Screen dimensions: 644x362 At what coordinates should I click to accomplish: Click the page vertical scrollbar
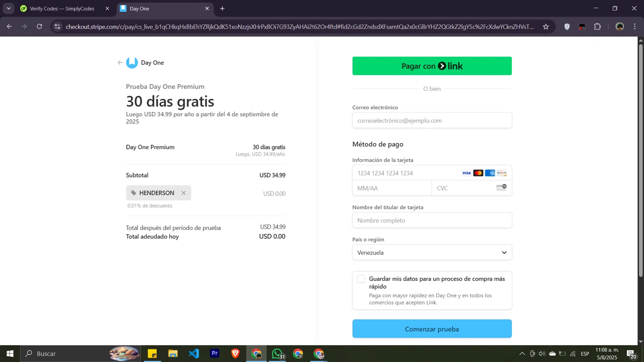pyautogui.click(x=641, y=160)
